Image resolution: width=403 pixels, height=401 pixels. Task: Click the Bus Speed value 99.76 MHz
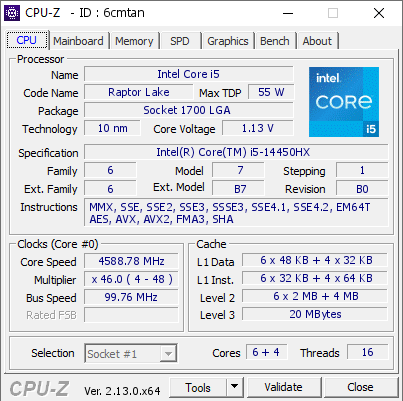(x=131, y=297)
